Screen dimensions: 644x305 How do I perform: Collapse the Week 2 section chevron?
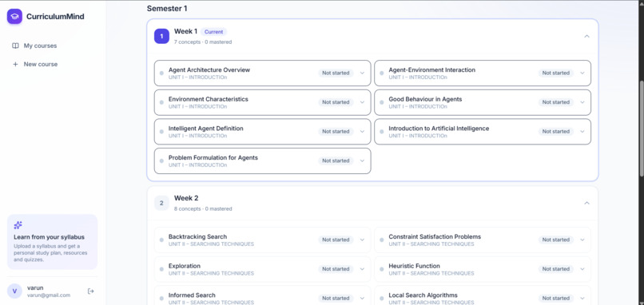click(586, 203)
